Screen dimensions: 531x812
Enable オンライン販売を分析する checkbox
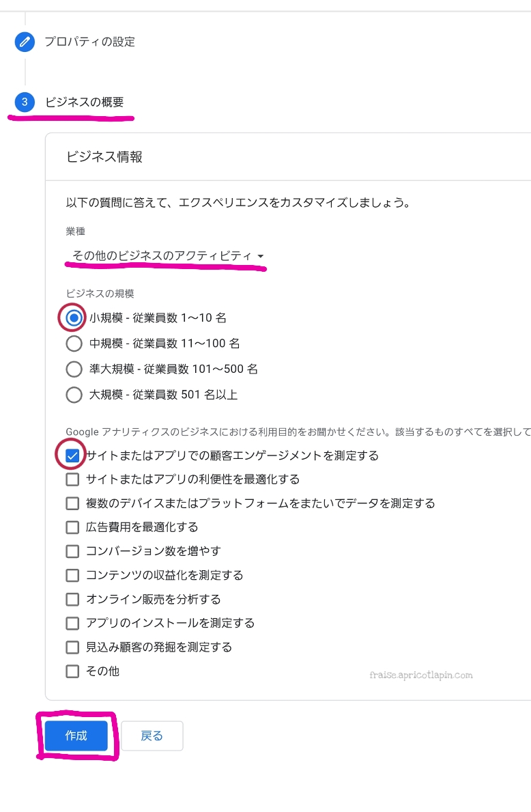pos(72,599)
